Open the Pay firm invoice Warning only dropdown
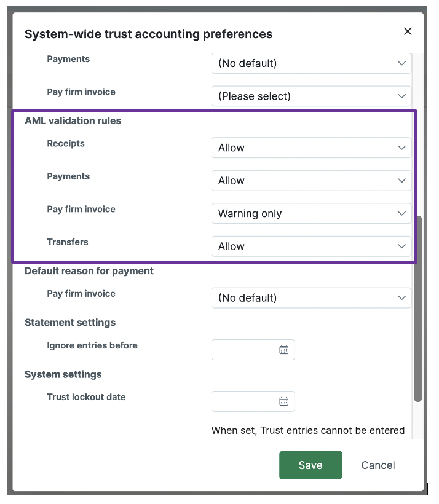 [x=311, y=213]
